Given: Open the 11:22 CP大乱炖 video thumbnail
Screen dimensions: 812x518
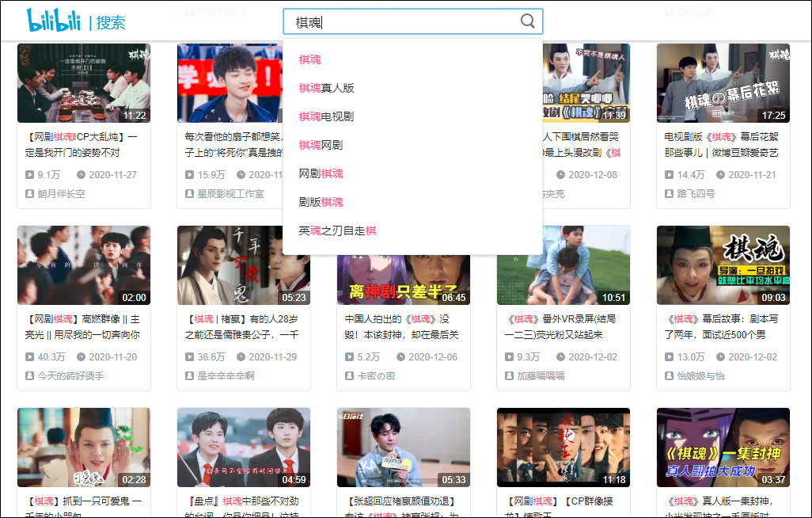Looking at the screenshot, I should [84, 83].
